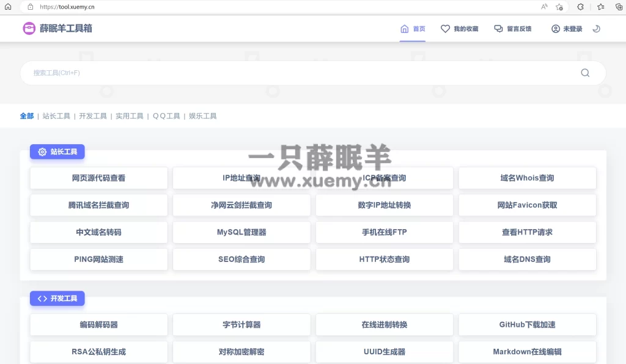Select the 娱乐工具 category filter
The height and width of the screenshot is (364, 626).
point(203,116)
